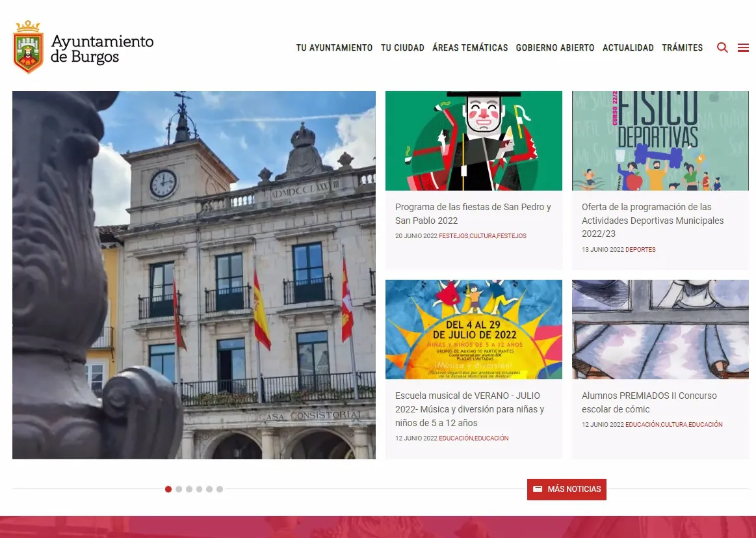Jump to the last carousel slide dot
This screenshot has height=538, width=756.
click(x=220, y=489)
